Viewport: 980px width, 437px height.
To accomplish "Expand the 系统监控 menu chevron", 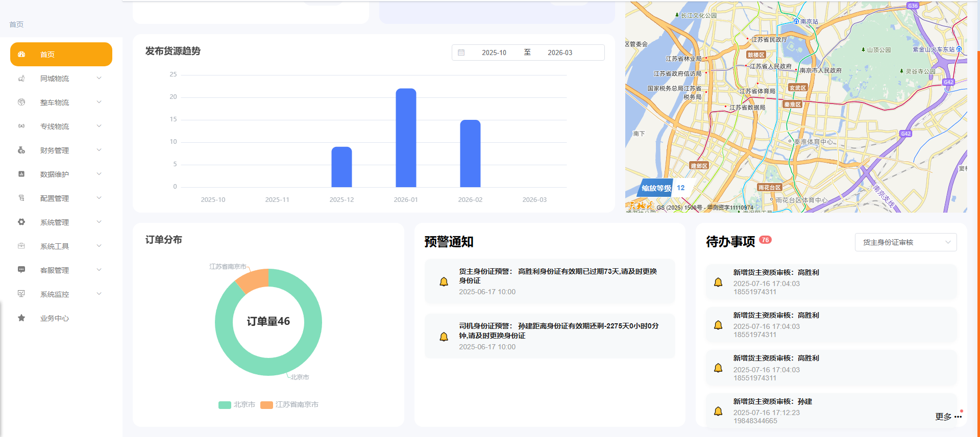I will pos(99,294).
